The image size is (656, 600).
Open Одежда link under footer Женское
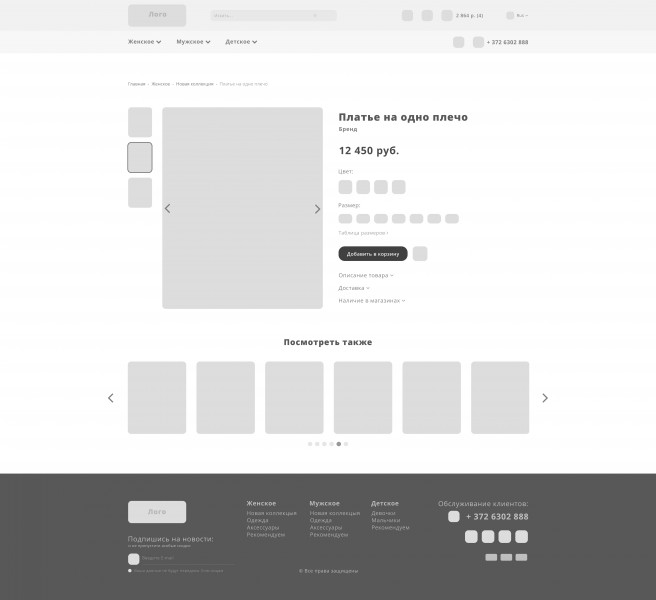[257, 520]
